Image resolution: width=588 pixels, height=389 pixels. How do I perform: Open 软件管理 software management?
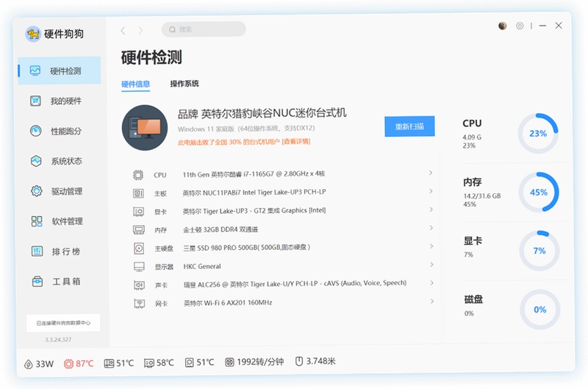tap(60, 221)
